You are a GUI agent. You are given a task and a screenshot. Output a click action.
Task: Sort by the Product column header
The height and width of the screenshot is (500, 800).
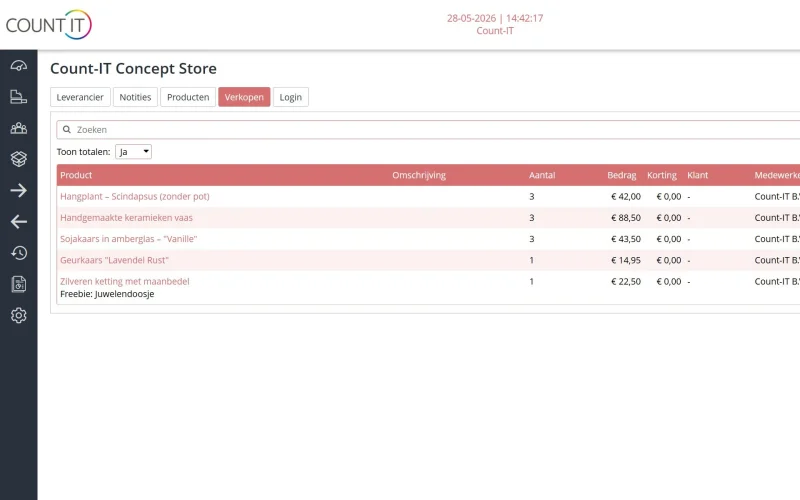pyautogui.click(x=76, y=175)
